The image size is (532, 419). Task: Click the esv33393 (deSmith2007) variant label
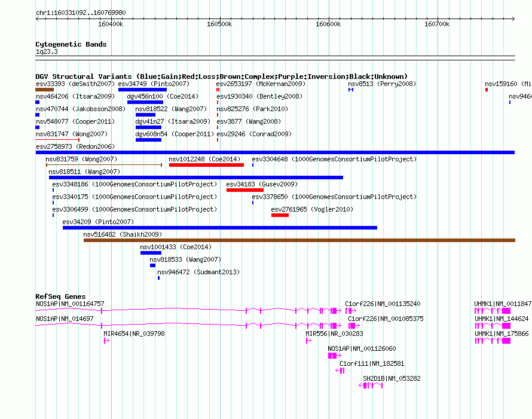(75, 84)
